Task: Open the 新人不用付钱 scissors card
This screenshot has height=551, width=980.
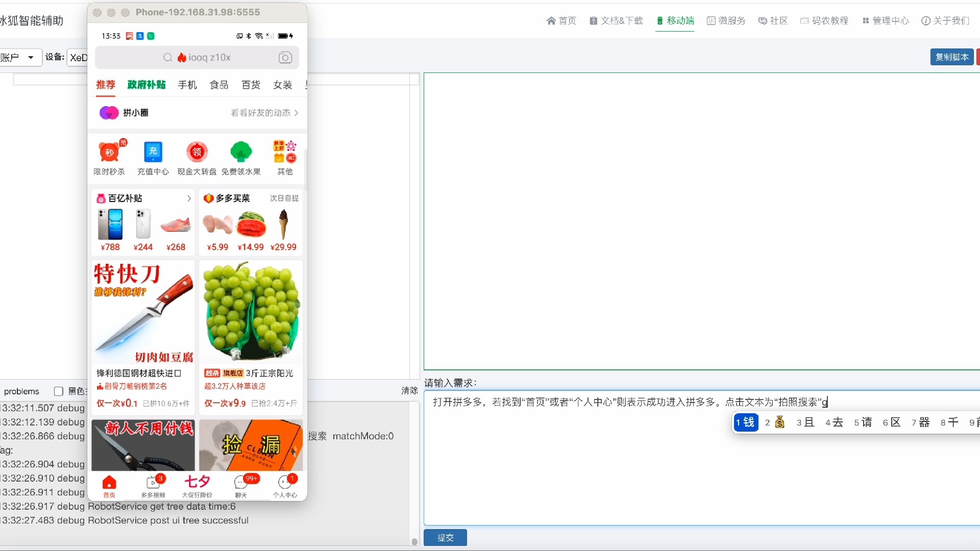Action: (x=143, y=445)
